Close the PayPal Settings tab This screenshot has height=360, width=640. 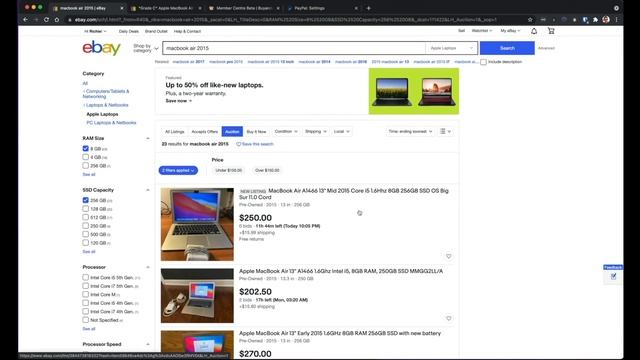coord(356,8)
